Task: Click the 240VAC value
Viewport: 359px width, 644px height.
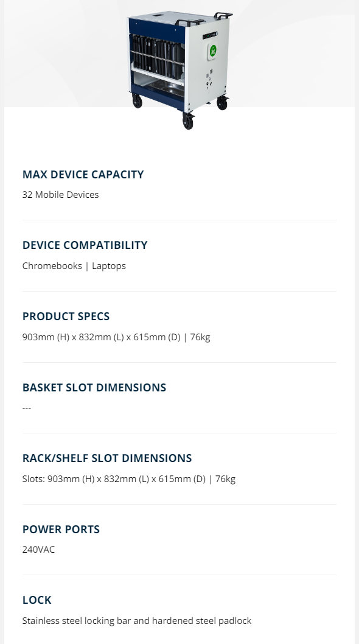Action: pos(38,550)
